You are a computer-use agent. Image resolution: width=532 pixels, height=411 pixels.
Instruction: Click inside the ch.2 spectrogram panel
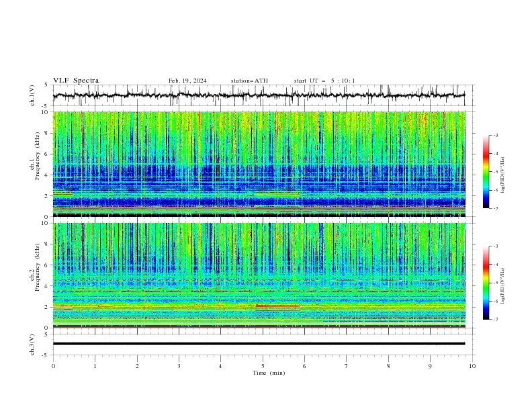click(259, 275)
